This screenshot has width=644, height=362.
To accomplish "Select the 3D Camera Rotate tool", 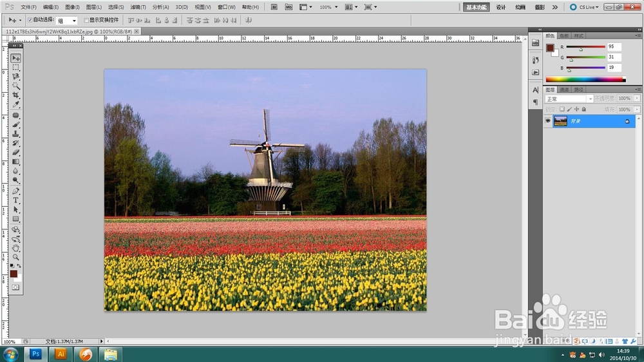I will pyautogui.click(x=15, y=239).
